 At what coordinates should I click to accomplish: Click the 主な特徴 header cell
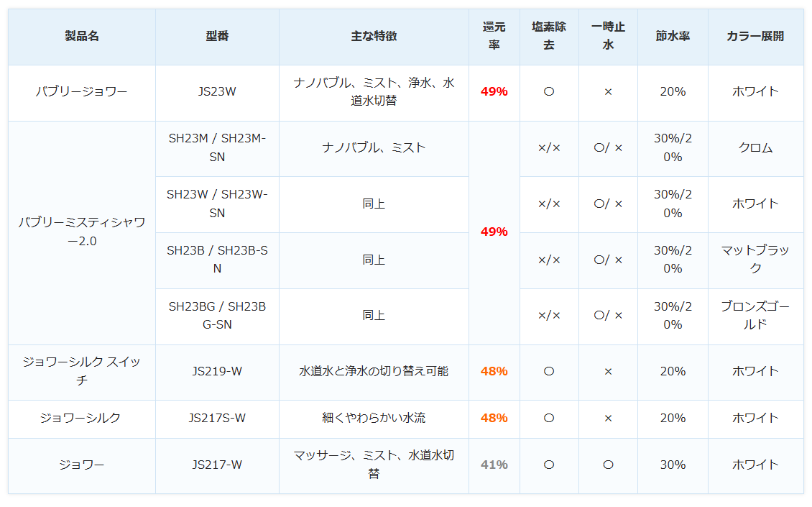click(x=374, y=36)
